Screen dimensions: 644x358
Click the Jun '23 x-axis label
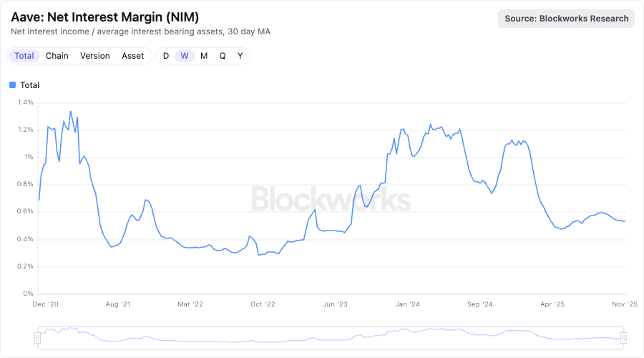click(335, 304)
